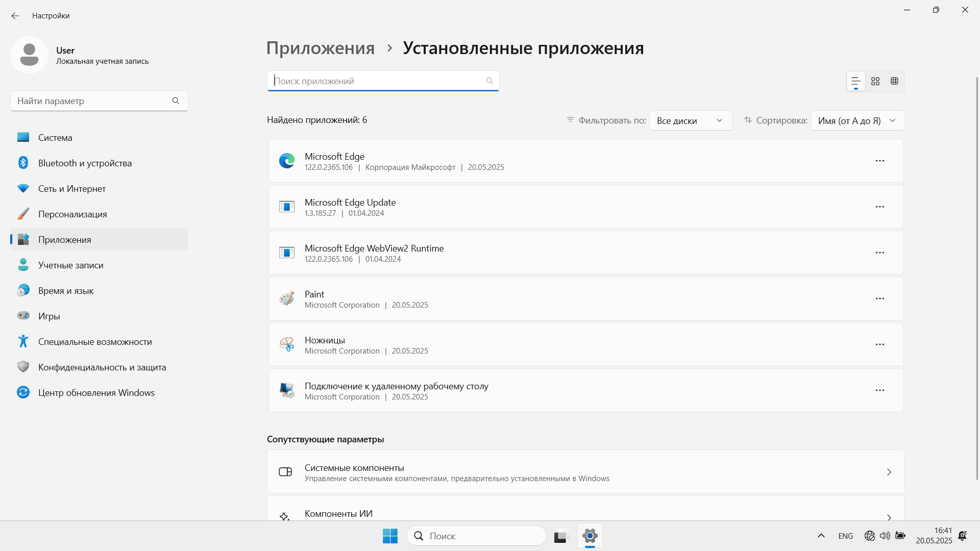Open Время и язык section
The image size is (980, 551).
[x=99, y=290]
